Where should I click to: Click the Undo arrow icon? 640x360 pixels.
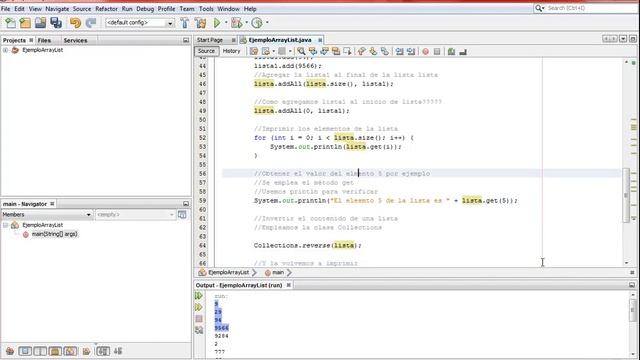(x=75, y=23)
